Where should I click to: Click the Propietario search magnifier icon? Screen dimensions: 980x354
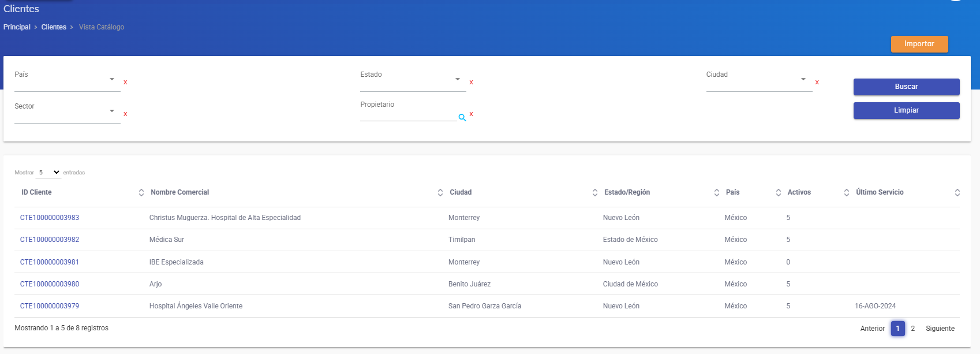pyautogui.click(x=462, y=118)
